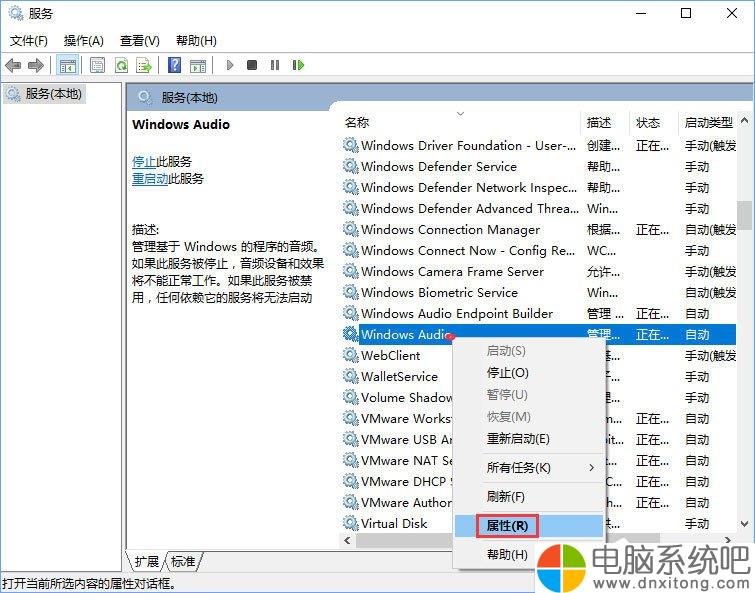Select VMware USB service row
The width and height of the screenshot is (755, 593).
point(539,439)
